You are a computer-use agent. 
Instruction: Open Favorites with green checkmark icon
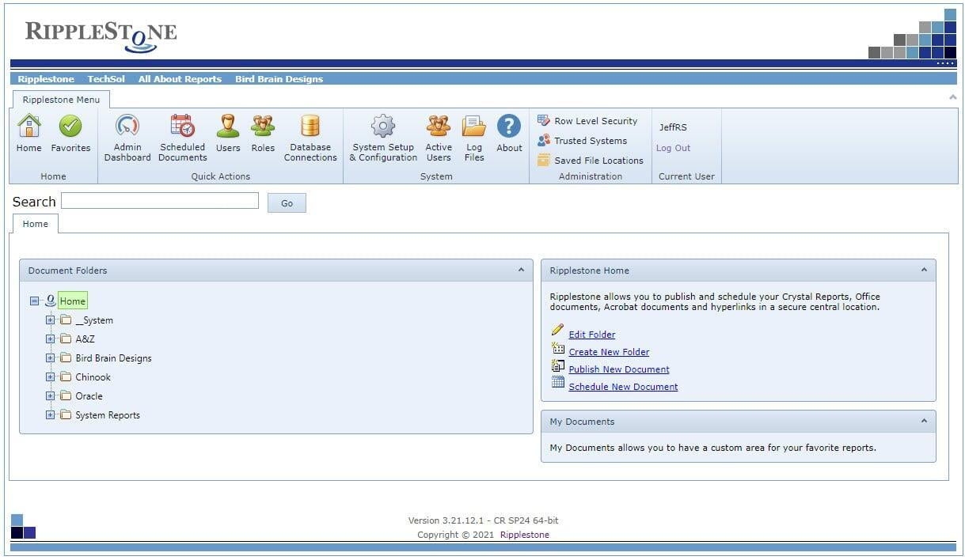(x=70, y=126)
